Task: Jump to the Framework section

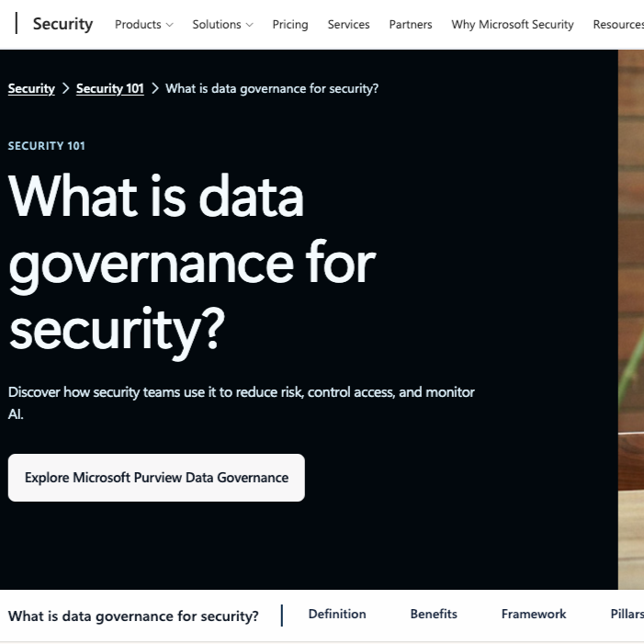Action: coord(534,614)
